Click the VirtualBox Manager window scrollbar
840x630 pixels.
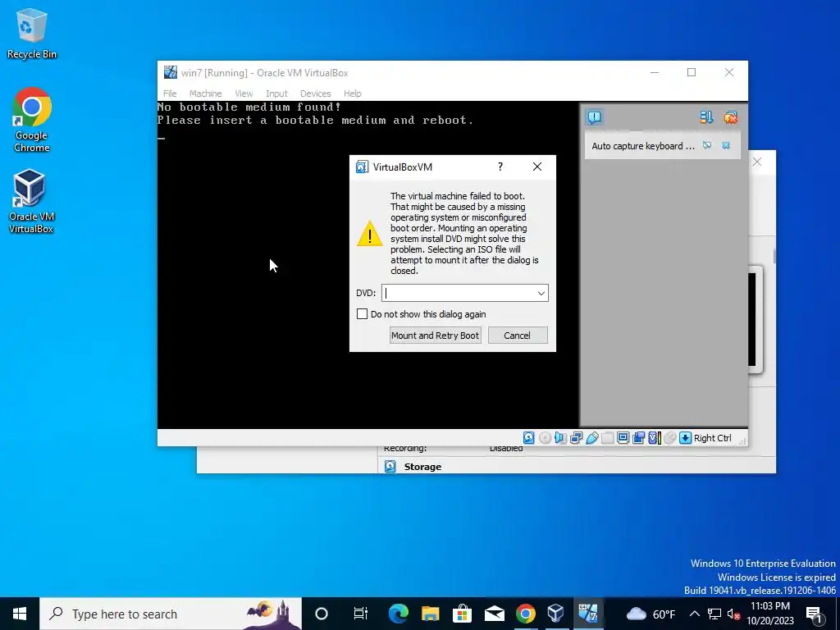[774, 256]
